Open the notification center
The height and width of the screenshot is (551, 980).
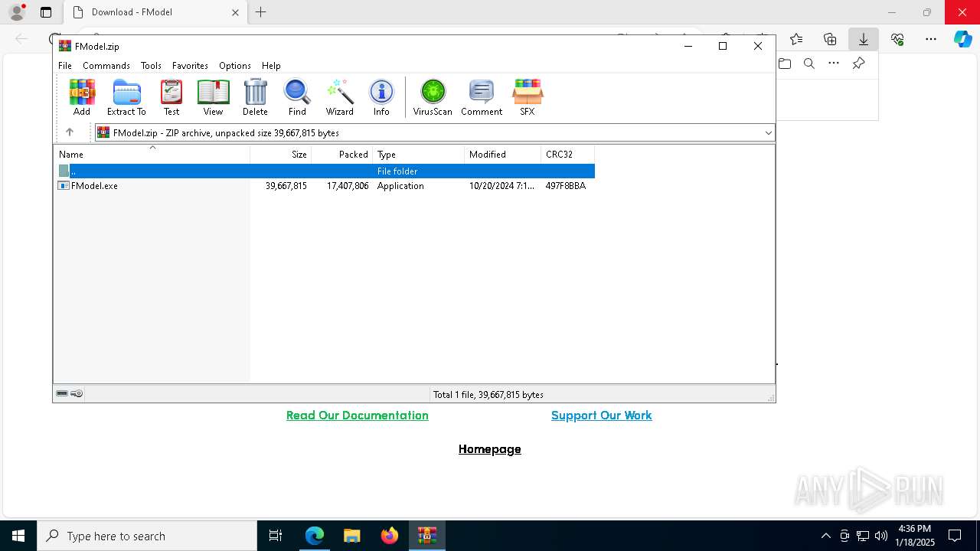(955, 536)
